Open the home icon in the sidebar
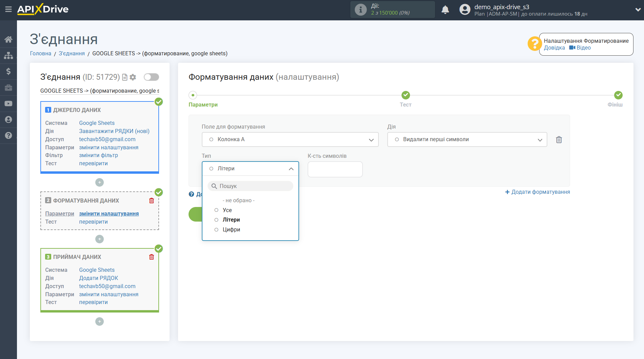 click(x=8, y=39)
